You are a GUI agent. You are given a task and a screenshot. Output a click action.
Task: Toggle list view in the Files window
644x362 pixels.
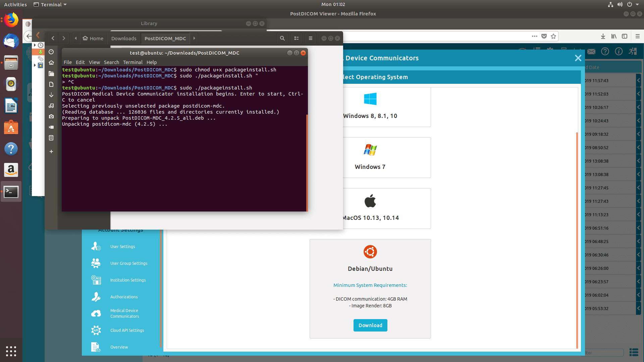coord(296,38)
